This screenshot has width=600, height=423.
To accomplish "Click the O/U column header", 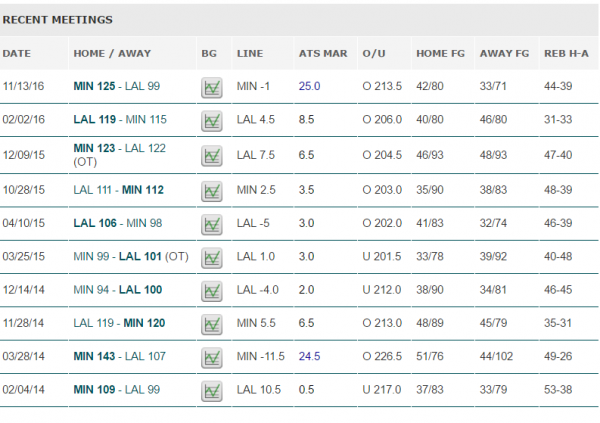I will click(x=374, y=54).
